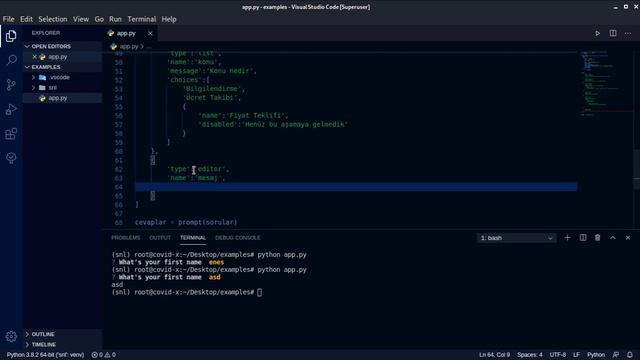
Task: Collapse the Open Editors section
Action: point(62,47)
